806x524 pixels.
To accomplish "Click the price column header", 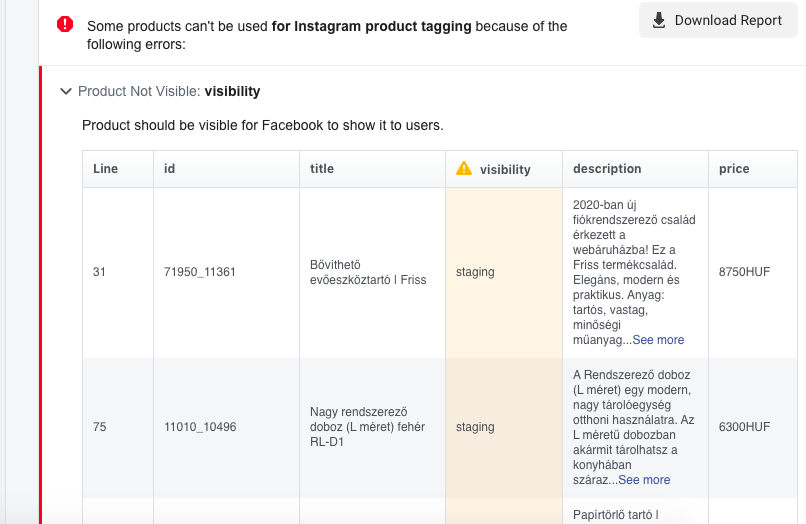I will (x=753, y=169).
